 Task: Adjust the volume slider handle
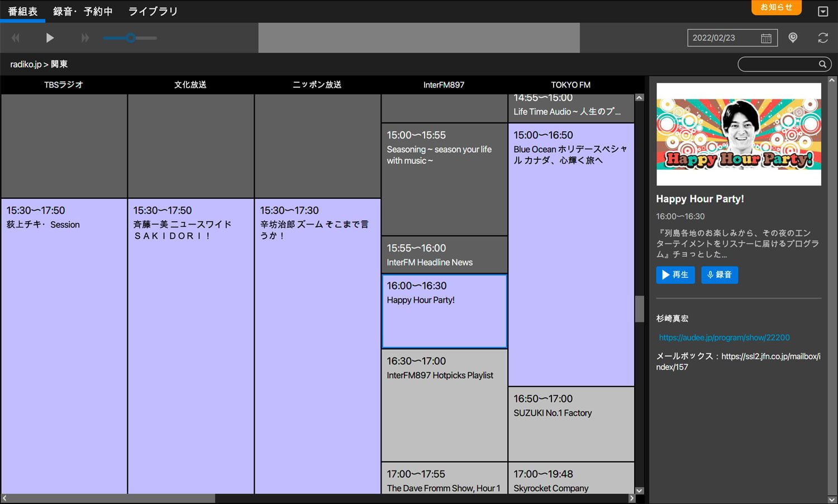[x=131, y=38]
